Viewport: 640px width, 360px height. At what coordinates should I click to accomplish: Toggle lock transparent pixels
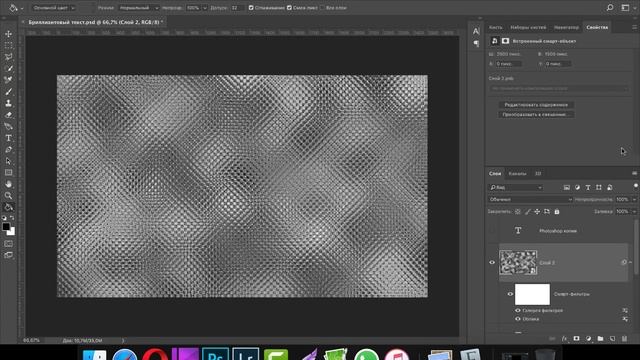tap(518, 211)
